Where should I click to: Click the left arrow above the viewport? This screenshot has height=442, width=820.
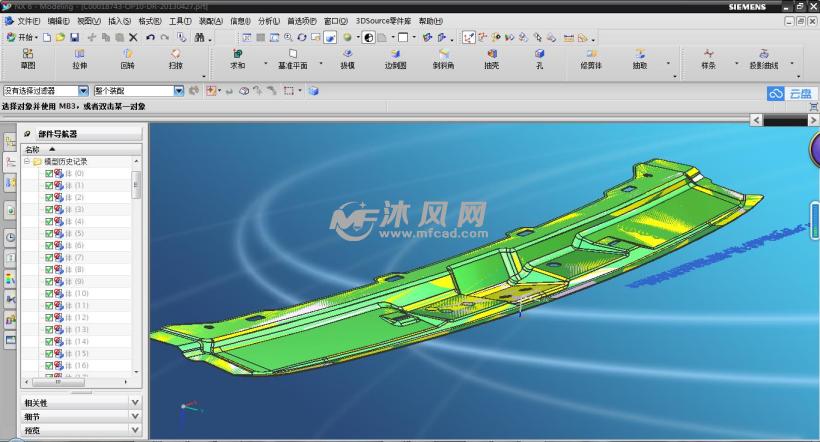(756, 120)
